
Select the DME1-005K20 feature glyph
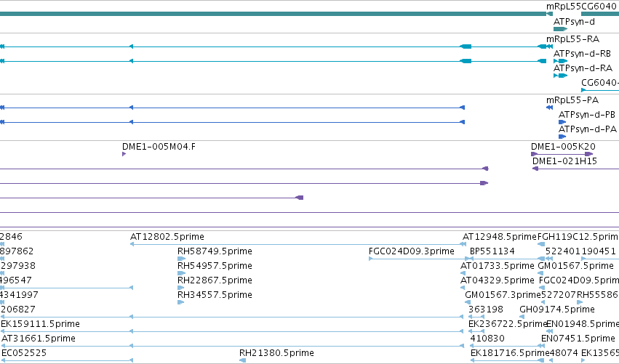tap(562, 154)
